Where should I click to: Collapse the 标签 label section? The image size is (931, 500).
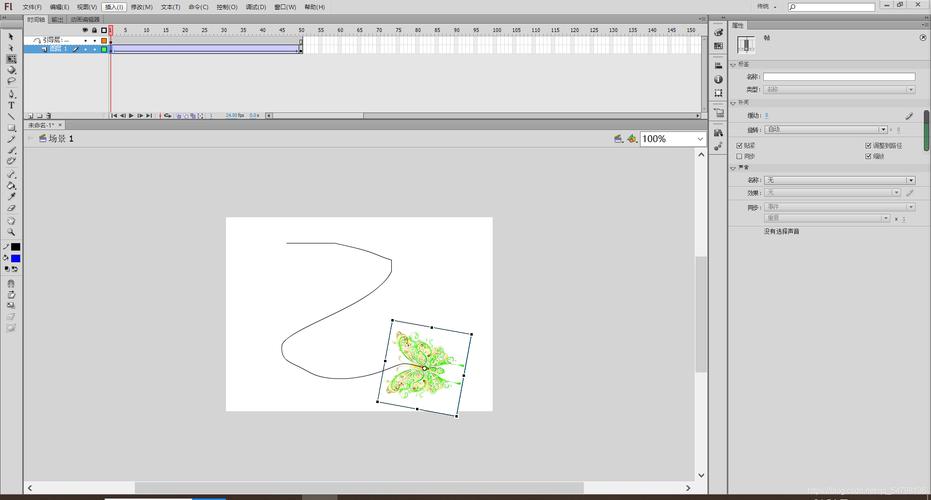click(733, 65)
